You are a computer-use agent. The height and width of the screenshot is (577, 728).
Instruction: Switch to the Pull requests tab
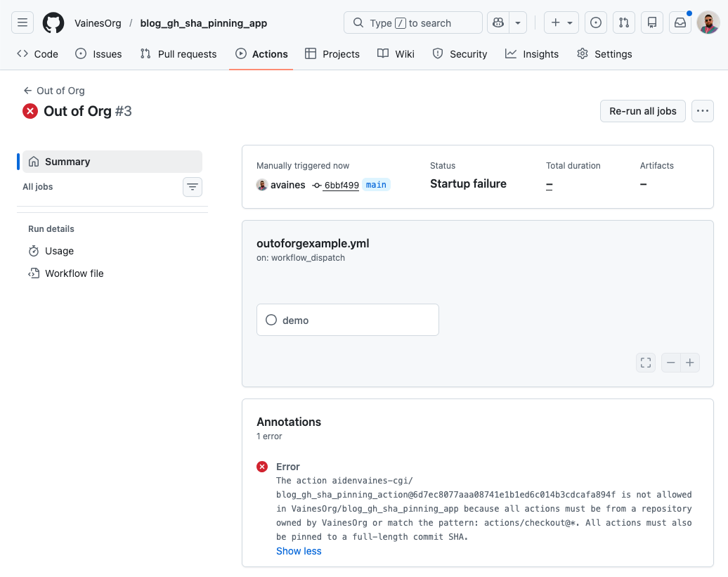click(x=178, y=54)
